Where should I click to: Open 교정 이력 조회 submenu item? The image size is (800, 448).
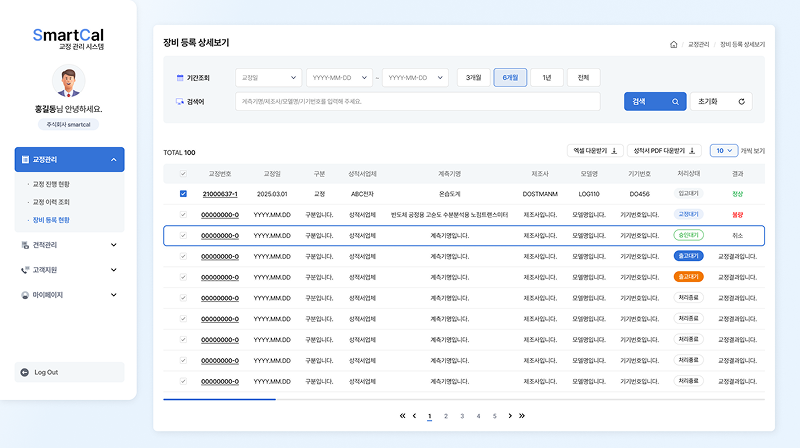coord(52,202)
